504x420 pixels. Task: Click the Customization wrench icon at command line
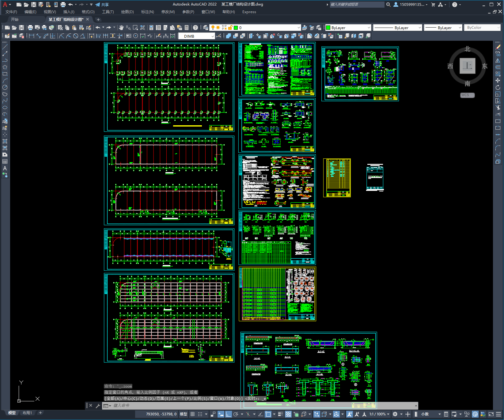(x=98, y=406)
